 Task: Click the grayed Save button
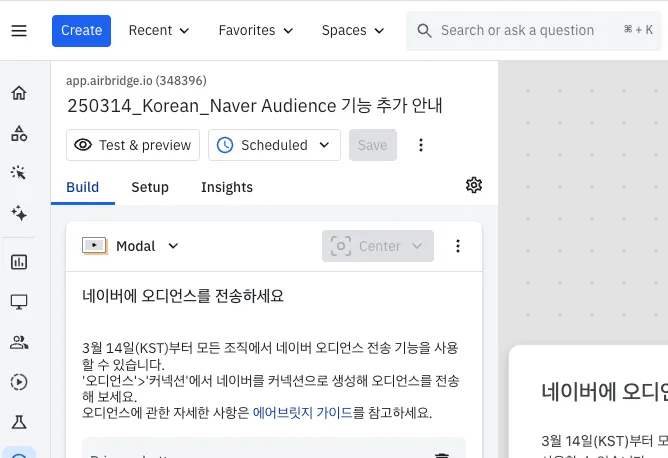[x=373, y=145]
